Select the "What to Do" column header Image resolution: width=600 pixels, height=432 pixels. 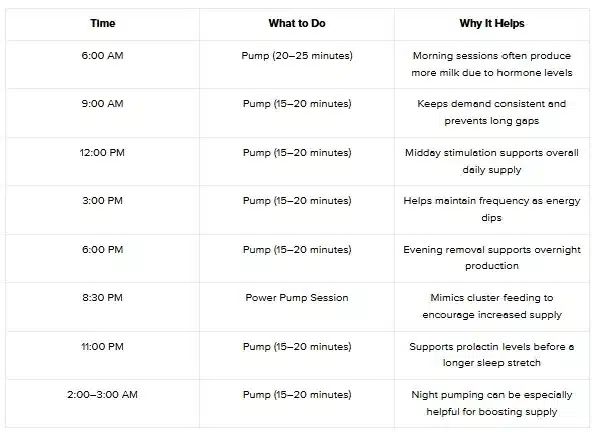click(x=297, y=22)
